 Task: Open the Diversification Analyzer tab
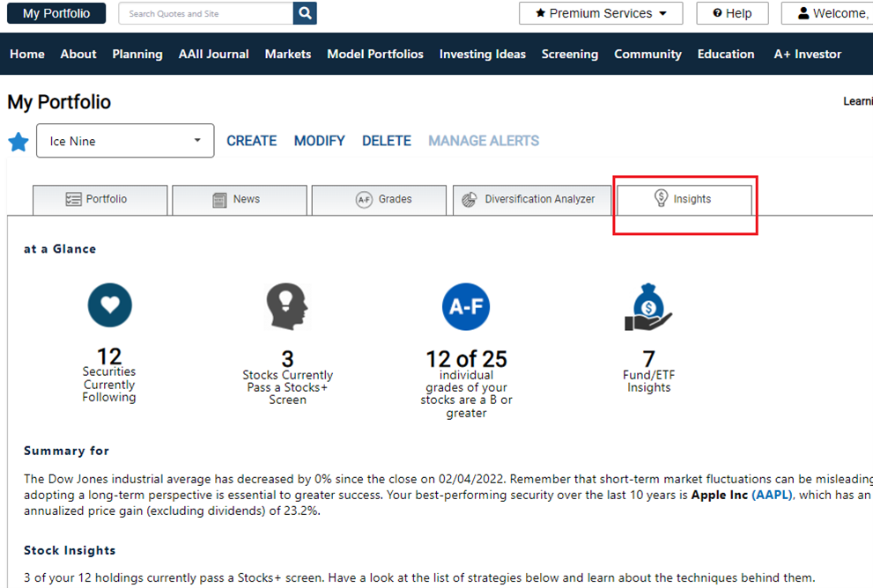tap(532, 200)
